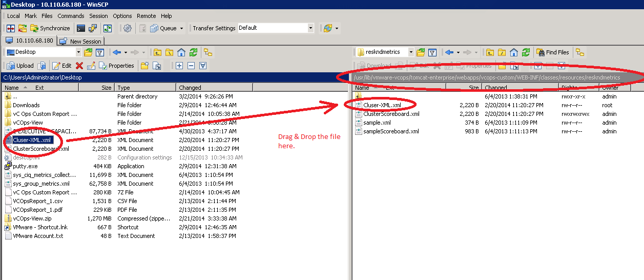Open the Find Files tool

pyautogui.click(x=553, y=52)
